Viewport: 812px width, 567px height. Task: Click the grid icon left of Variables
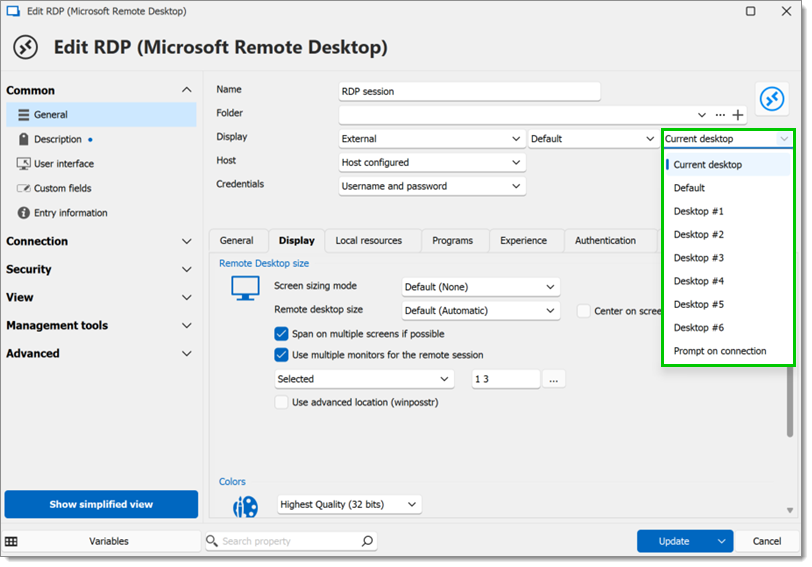click(11, 541)
